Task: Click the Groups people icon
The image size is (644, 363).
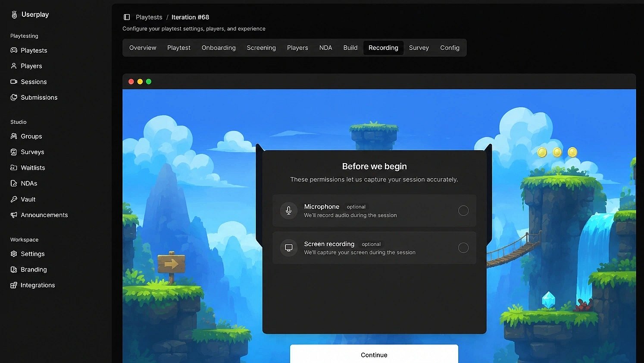Action: click(14, 136)
